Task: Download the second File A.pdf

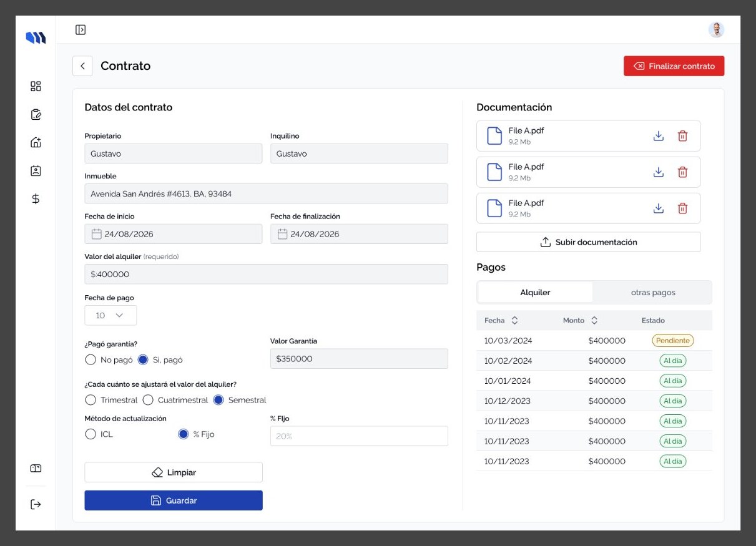Action: (x=658, y=172)
